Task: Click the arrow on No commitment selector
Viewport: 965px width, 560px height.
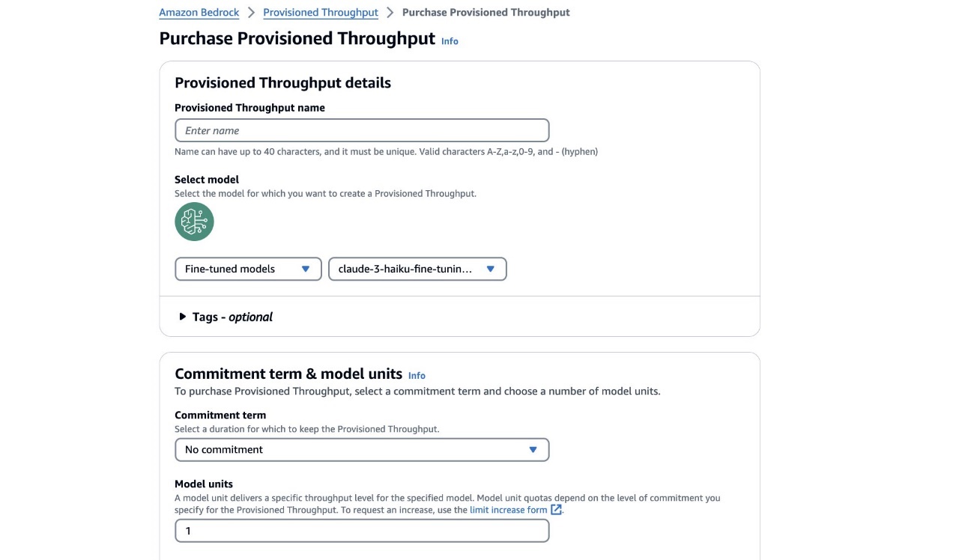Action: [x=533, y=450]
